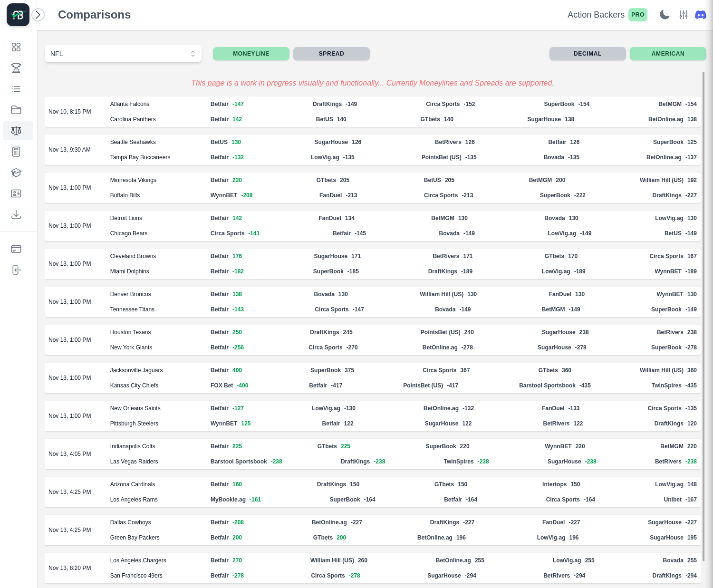Viewport: 713px width, 588px height.
Task: Click the PRO badge
Action: (x=638, y=15)
